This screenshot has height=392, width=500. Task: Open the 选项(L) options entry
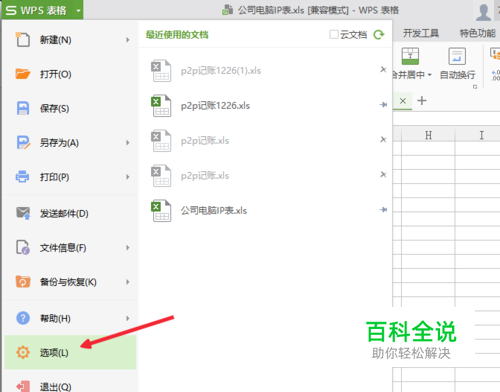[x=70, y=352]
